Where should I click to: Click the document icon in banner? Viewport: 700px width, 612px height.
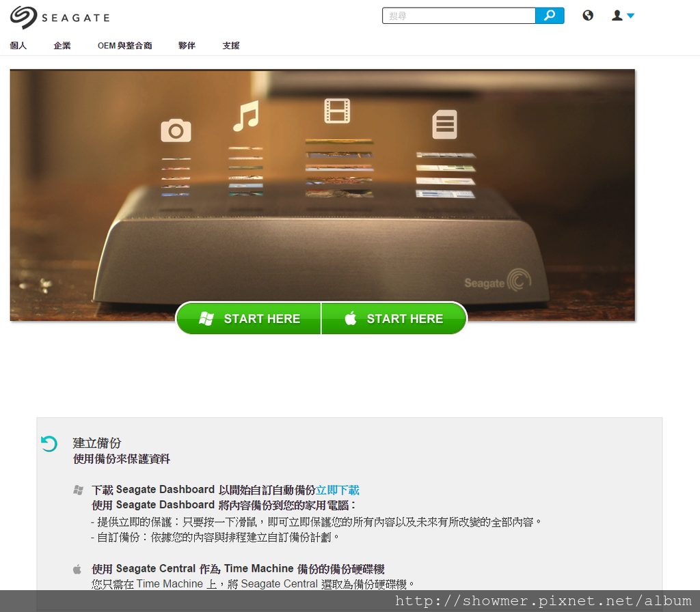click(x=444, y=124)
